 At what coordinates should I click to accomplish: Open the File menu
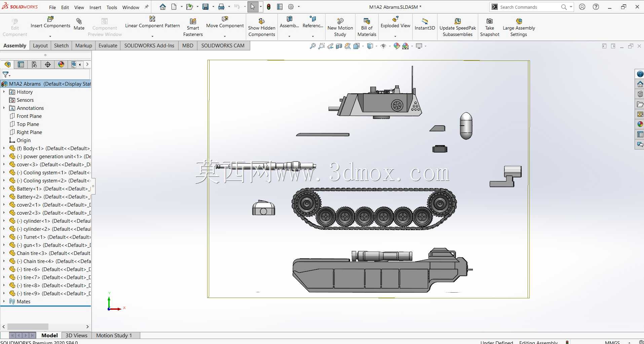click(x=52, y=7)
